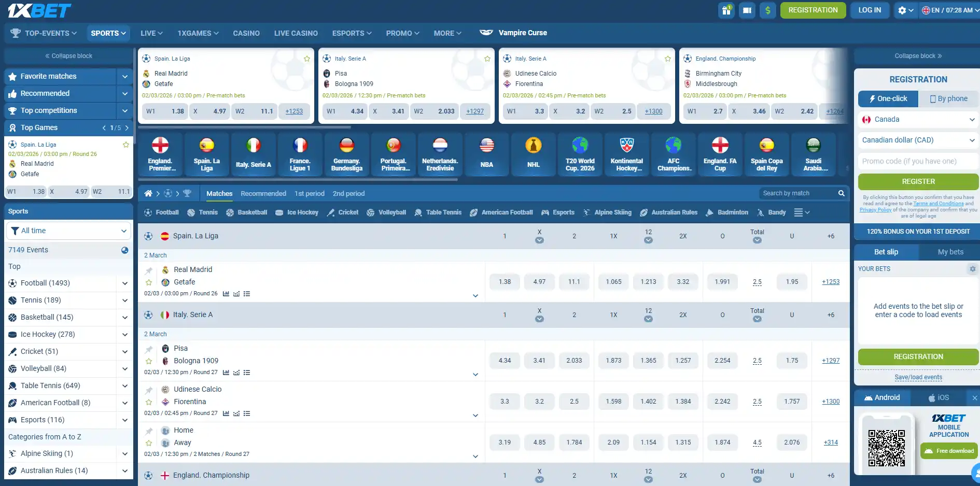Open the Save/load events link
Image resolution: width=980 pixels, height=486 pixels.
point(918,377)
